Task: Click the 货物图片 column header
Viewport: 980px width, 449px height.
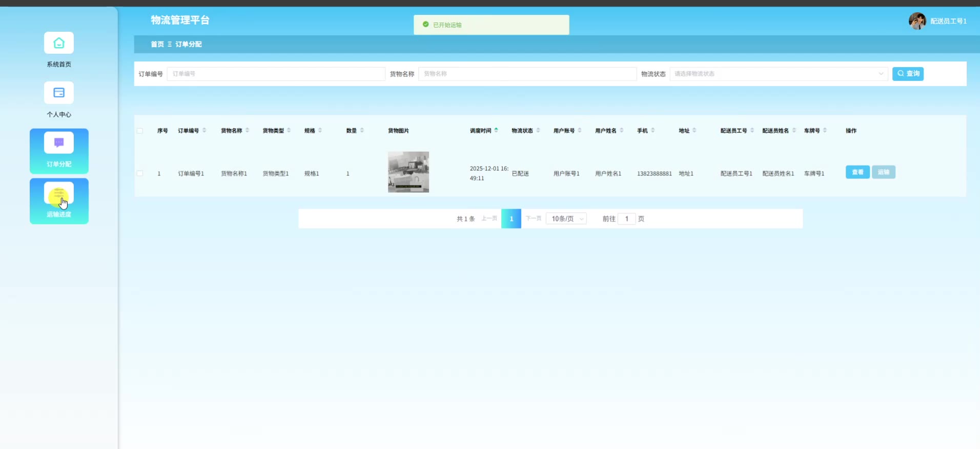Action: coord(398,131)
